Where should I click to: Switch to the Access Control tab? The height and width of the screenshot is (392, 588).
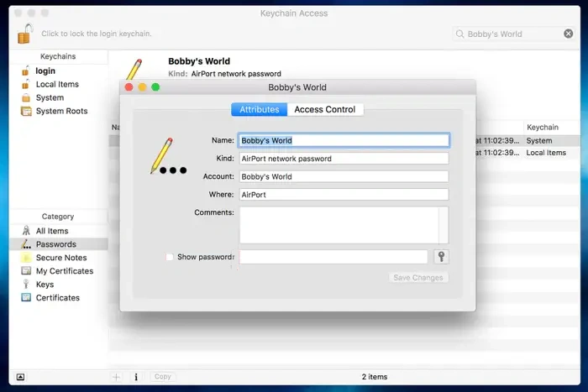[x=325, y=109]
